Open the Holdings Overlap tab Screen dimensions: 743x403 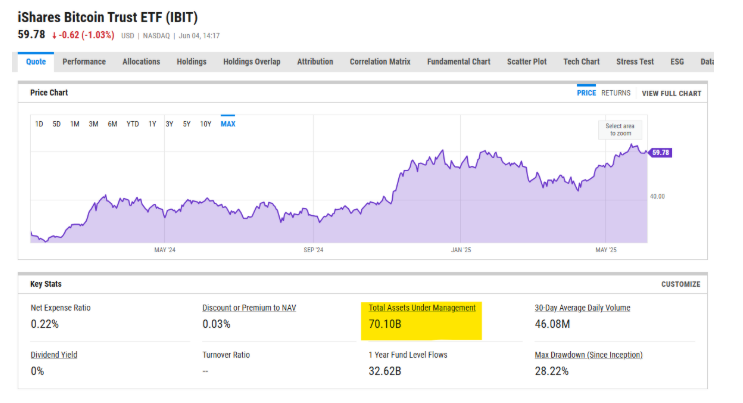click(252, 62)
